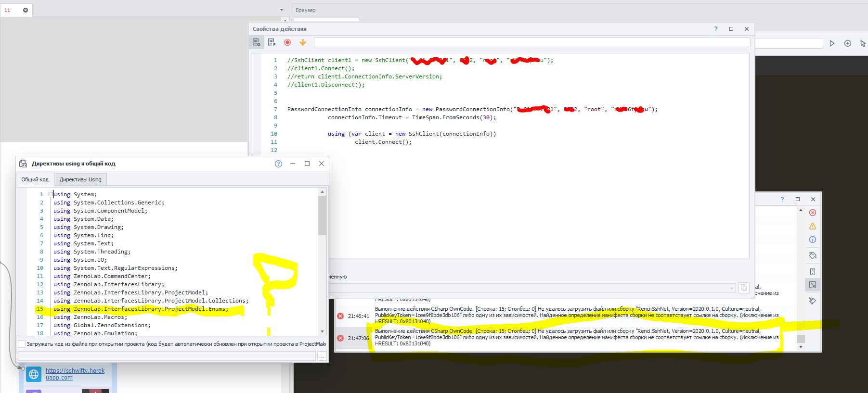Close the project tab 11

(x=26, y=10)
